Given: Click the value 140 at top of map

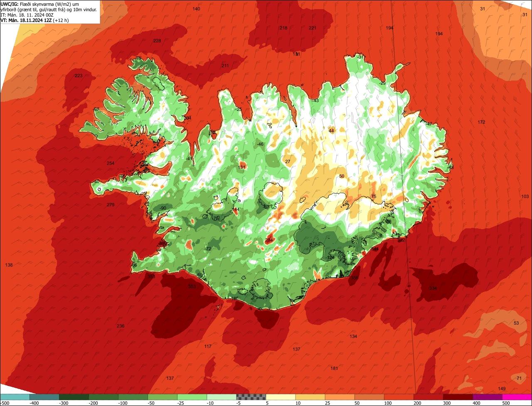Looking at the screenshot, I should [196, 9].
